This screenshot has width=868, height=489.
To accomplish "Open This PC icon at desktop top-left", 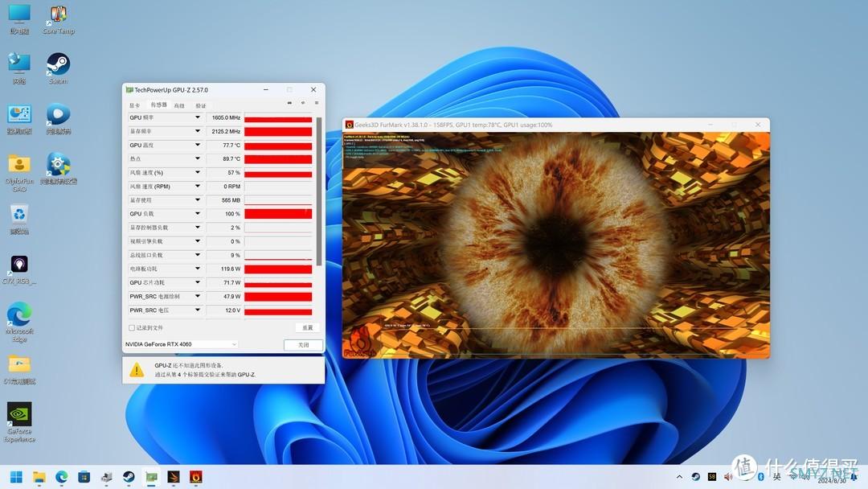I will [x=19, y=20].
